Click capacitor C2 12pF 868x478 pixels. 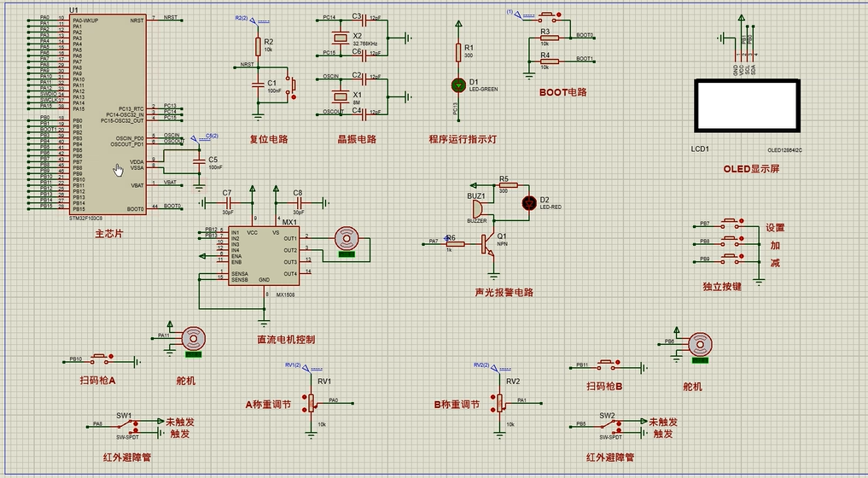click(x=364, y=79)
